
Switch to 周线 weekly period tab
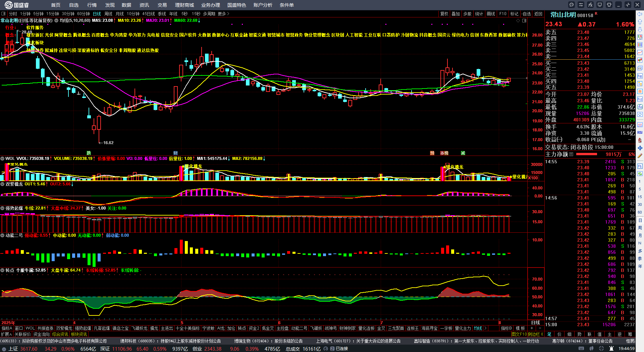click(x=108, y=14)
